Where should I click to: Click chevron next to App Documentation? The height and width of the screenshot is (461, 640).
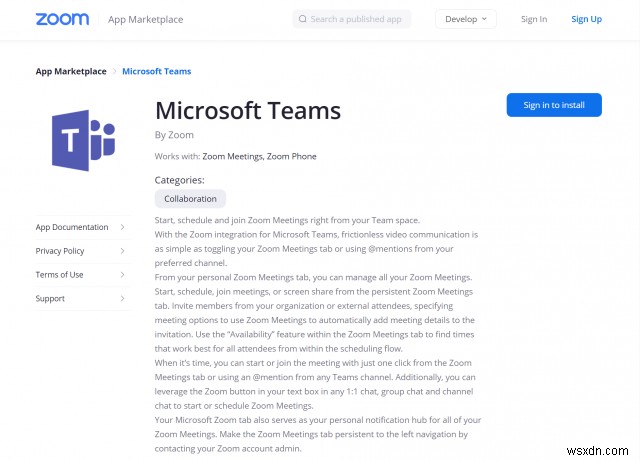point(122,227)
